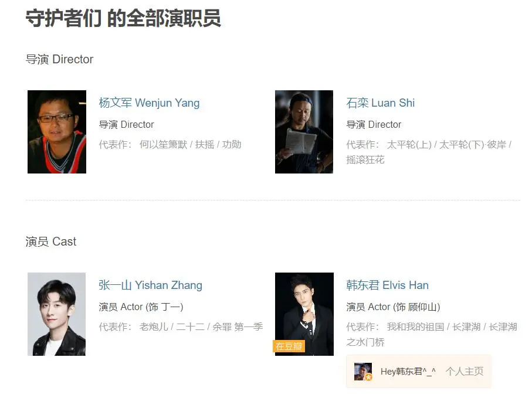Open the 个人主页 link
The height and width of the screenshot is (398, 532).
tap(464, 372)
